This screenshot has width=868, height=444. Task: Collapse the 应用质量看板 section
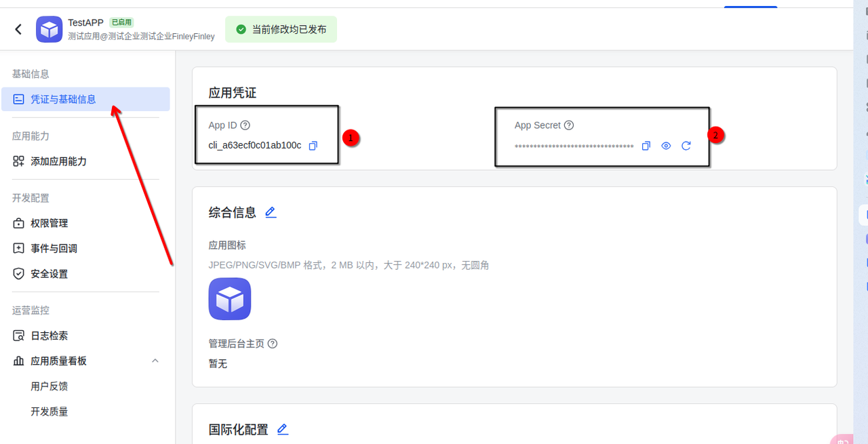[x=155, y=361]
